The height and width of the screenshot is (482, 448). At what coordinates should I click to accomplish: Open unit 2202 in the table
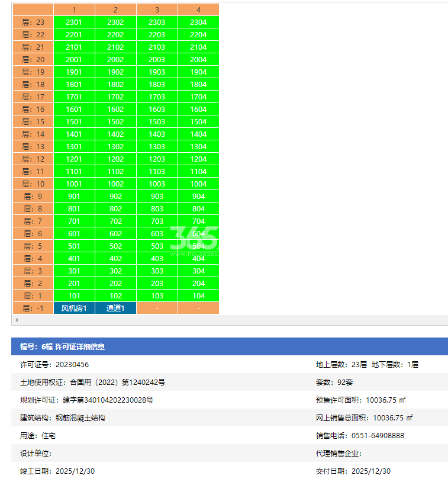pyautogui.click(x=115, y=35)
